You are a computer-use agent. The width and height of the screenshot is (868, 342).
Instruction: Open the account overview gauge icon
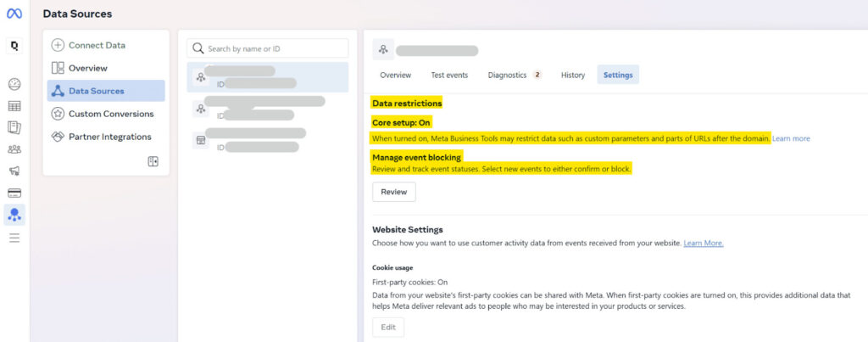[x=14, y=84]
